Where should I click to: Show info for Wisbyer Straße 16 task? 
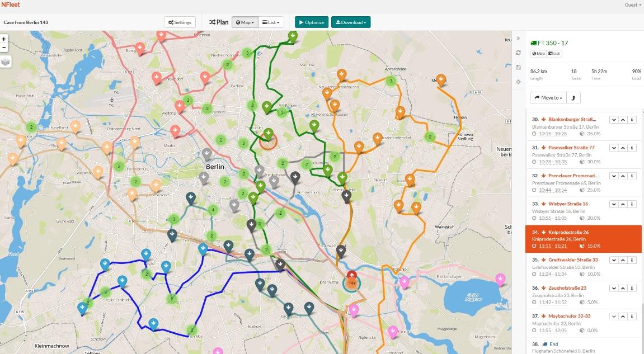point(632,204)
